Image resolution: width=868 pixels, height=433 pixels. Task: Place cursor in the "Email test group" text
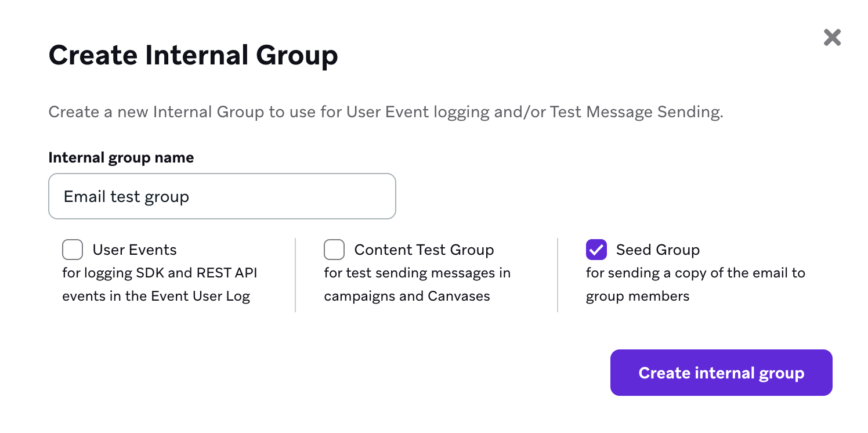tap(126, 197)
